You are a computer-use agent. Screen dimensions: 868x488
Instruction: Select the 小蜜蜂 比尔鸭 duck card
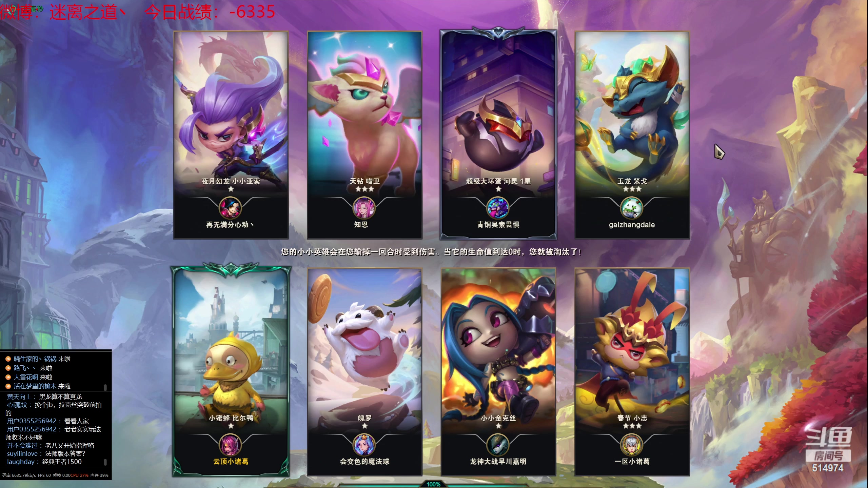[x=231, y=371]
